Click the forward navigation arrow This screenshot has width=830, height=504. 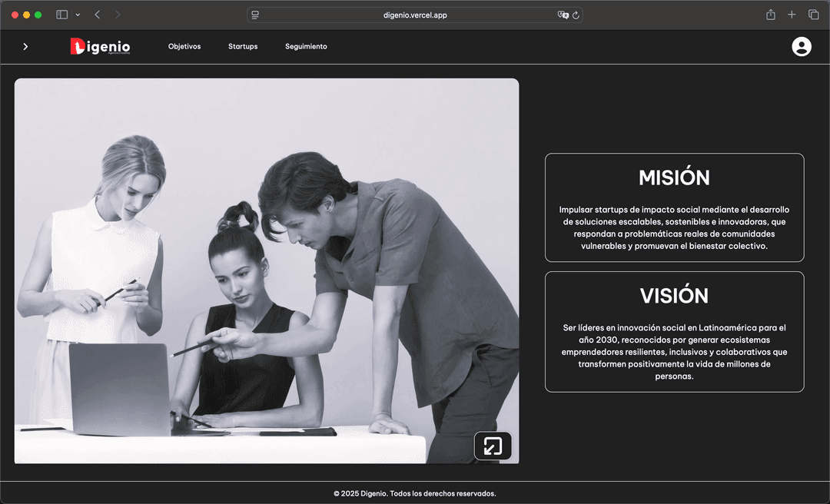pyautogui.click(x=118, y=15)
